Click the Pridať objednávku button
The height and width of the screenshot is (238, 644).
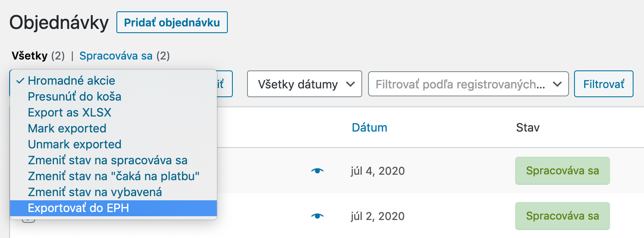172,23
